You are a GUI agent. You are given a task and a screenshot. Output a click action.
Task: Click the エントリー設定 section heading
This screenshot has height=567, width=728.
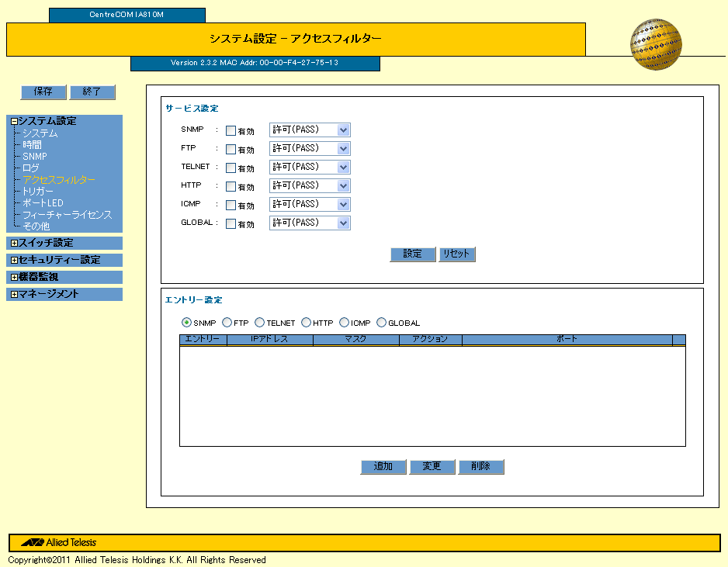(x=193, y=300)
